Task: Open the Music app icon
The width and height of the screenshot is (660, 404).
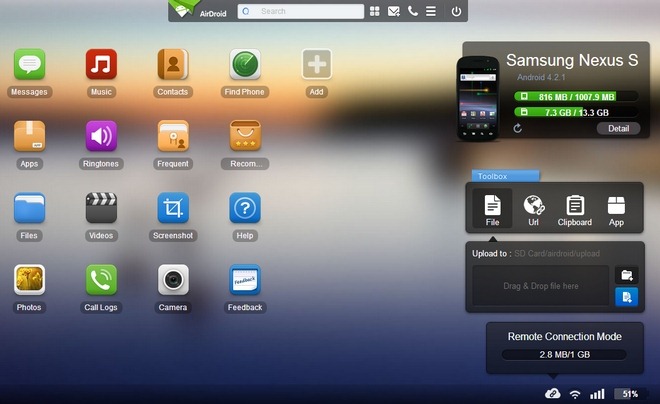Action: click(101, 64)
